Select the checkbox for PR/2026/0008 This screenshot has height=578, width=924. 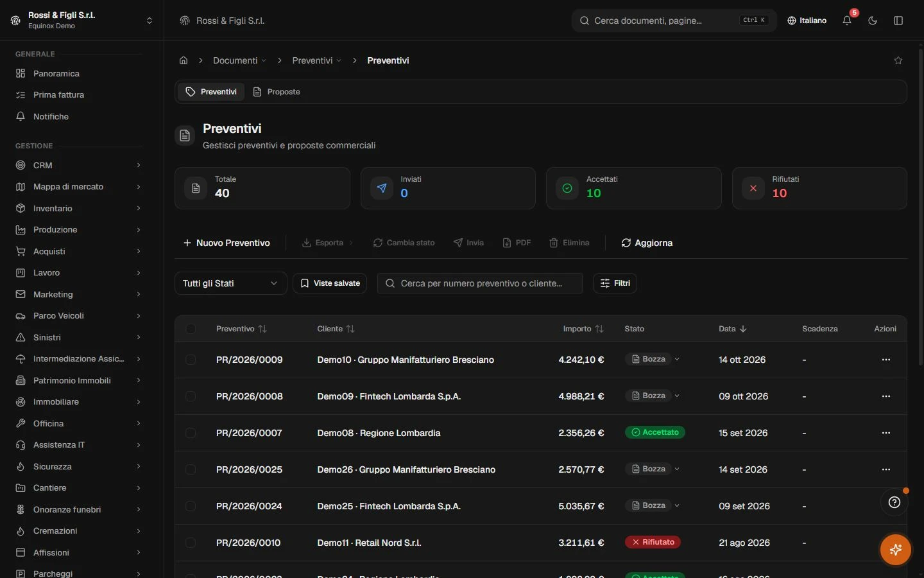[x=191, y=396]
